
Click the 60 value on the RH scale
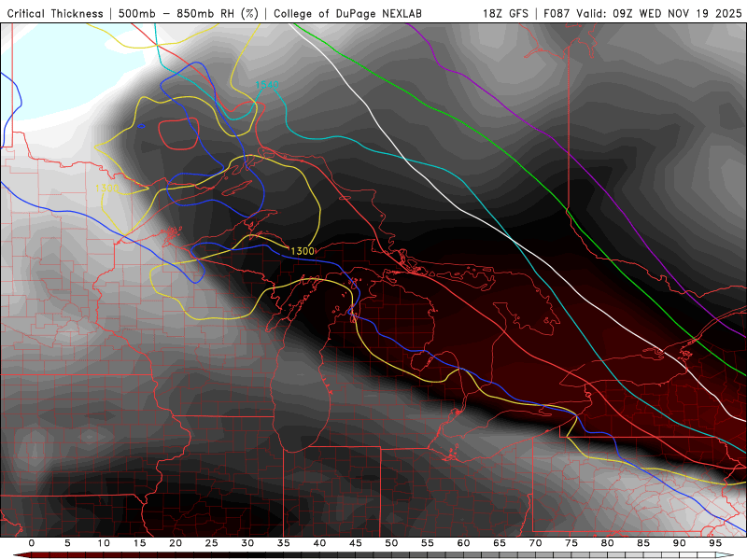(x=463, y=543)
